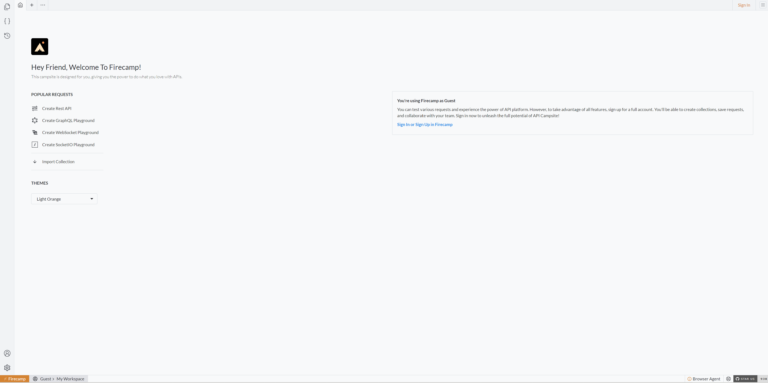Viewport: 768px width, 383px height.
Task: Click the THEMES heading
Action: 40,183
